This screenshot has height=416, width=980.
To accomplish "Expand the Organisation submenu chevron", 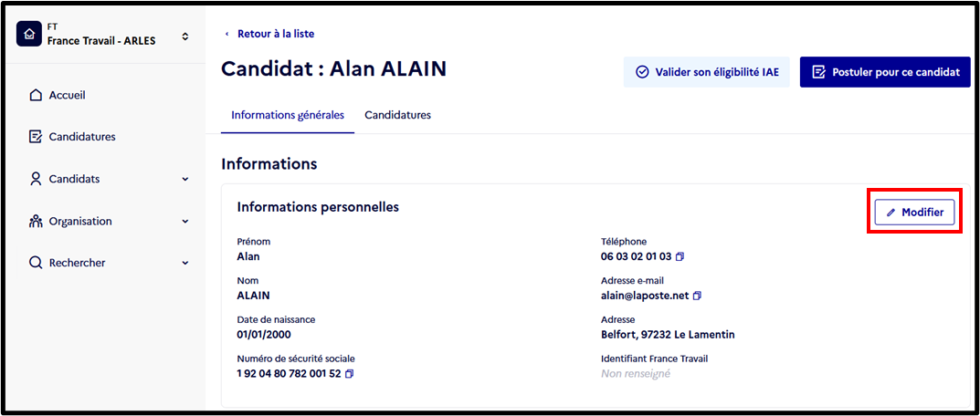I will click(185, 221).
